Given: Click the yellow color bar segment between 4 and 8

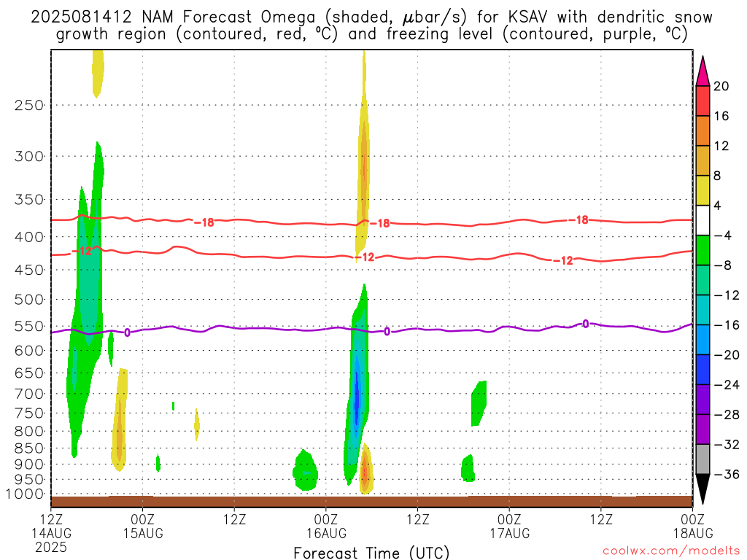Looking at the screenshot, I should [x=703, y=190].
